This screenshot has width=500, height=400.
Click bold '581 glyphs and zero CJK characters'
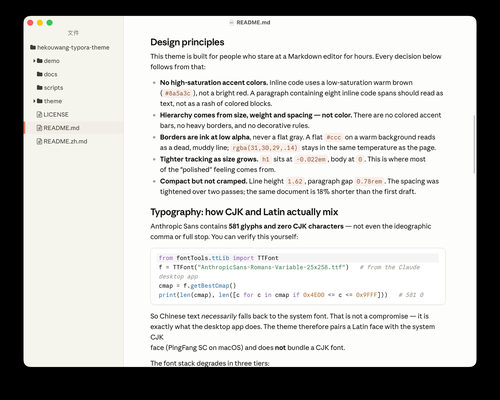[x=286, y=226]
